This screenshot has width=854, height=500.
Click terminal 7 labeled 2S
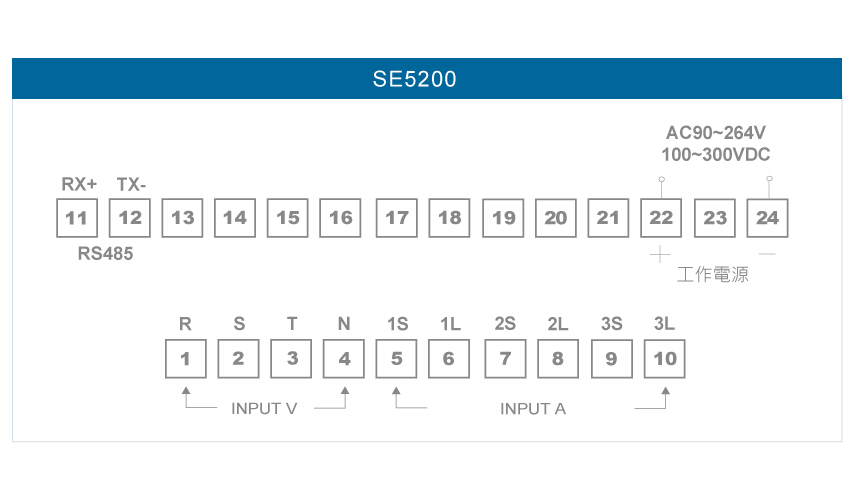(505, 359)
